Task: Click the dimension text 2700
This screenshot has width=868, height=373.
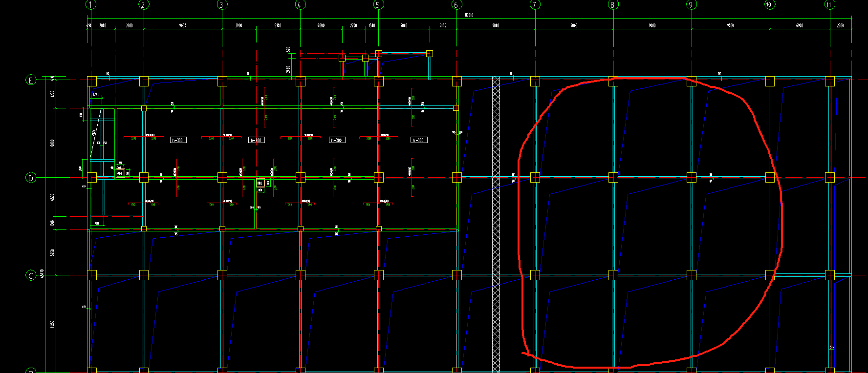Action: pyautogui.click(x=353, y=25)
